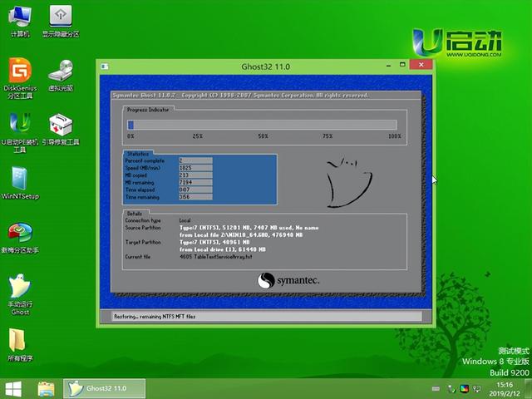Close the Ghost32 window

(420, 64)
